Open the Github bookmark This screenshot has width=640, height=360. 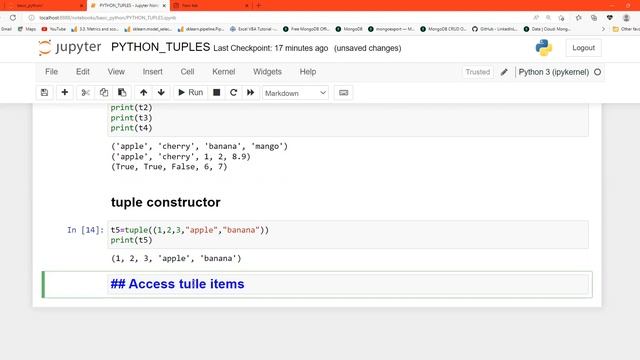(x=494, y=29)
